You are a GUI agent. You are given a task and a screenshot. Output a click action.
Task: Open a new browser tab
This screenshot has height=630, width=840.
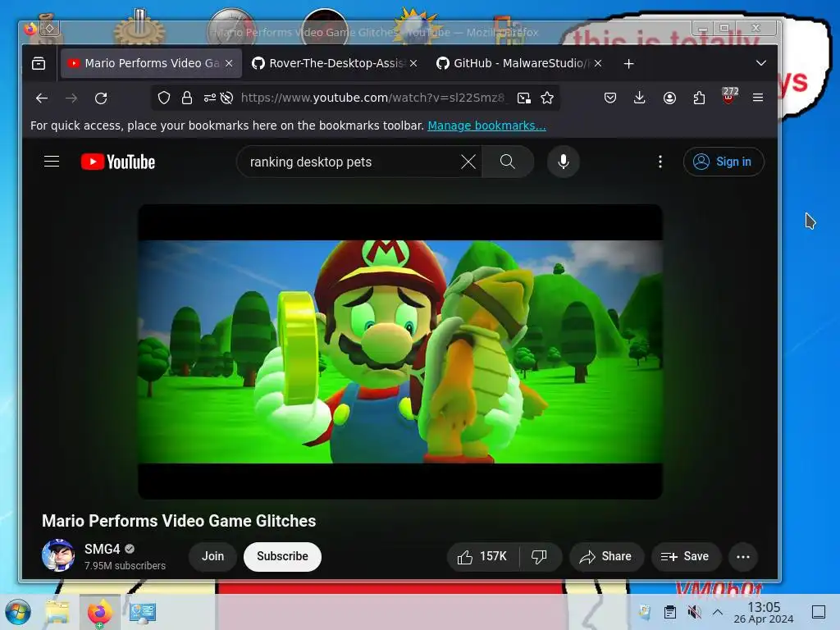629,64
